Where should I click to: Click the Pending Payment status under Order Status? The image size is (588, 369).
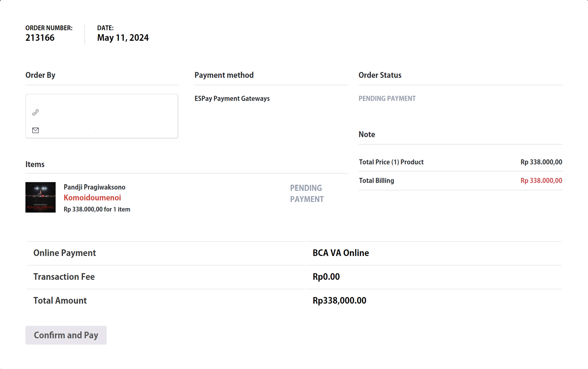387,98
